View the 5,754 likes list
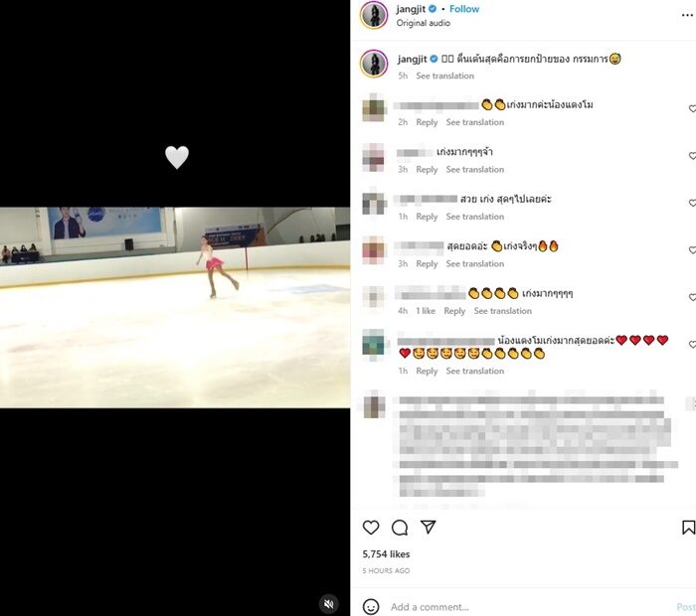This screenshot has width=696, height=616. coord(386,554)
